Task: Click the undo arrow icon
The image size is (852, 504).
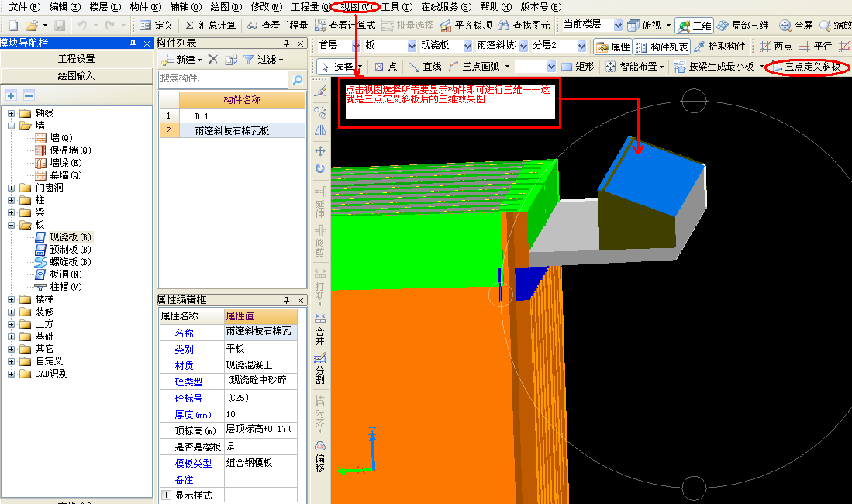Action: [82, 26]
